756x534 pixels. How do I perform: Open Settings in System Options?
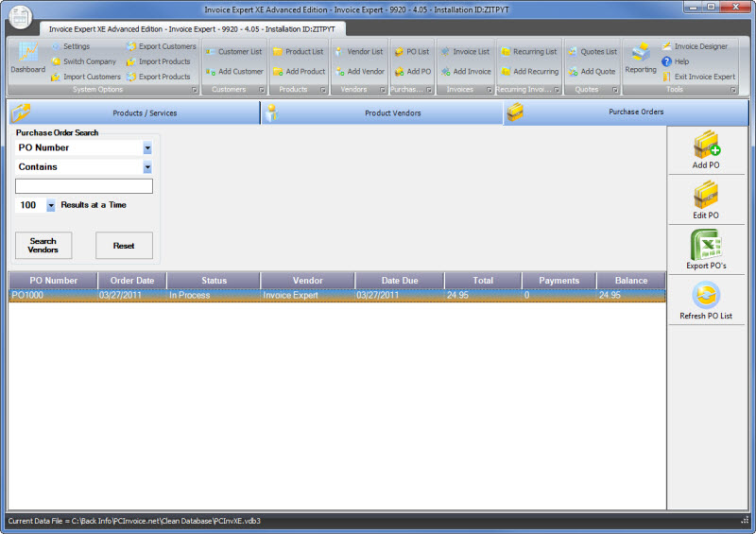point(71,46)
